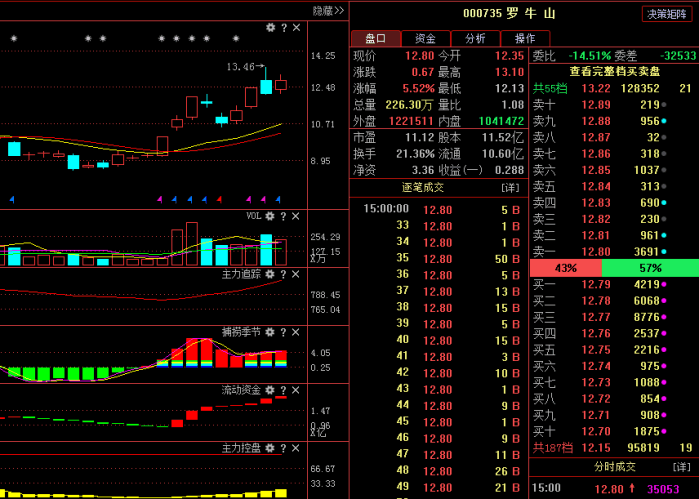
Task: Open 查看完整档买卖盘 link
Action: [614, 71]
